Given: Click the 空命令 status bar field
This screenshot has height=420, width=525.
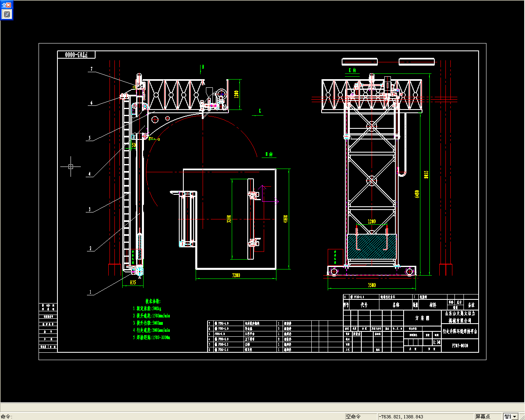Looking at the screenshot, I should pos(361,417).
